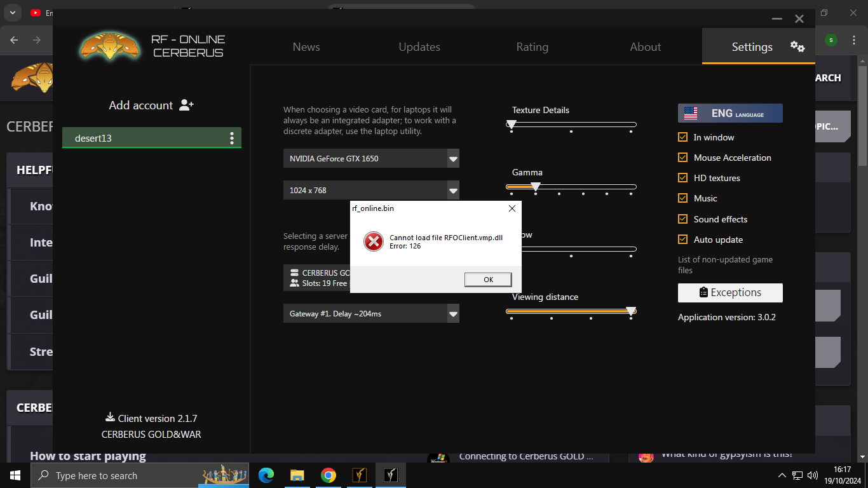Open the Windows Start menu
868x488 pixels.
click(x=15, y=475)
